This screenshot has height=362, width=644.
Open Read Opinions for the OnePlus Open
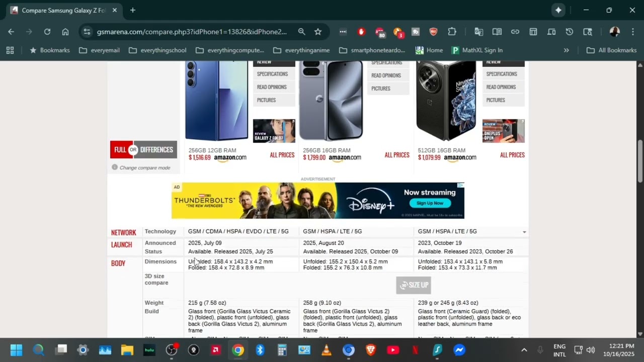click(503, 87)
